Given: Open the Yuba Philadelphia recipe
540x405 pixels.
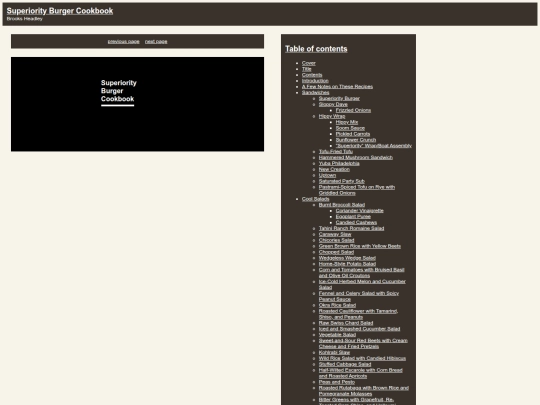Looking at the screenshot, I should 339,163.
